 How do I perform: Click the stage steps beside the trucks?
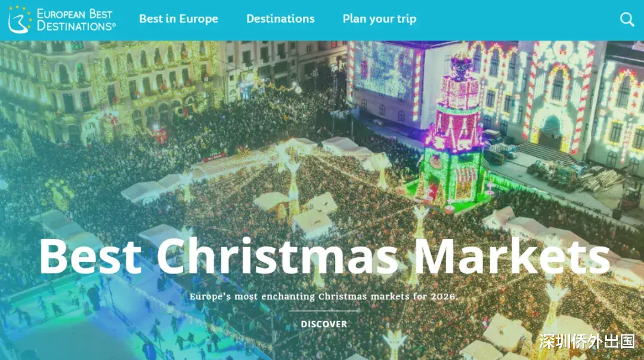[546, 153]
